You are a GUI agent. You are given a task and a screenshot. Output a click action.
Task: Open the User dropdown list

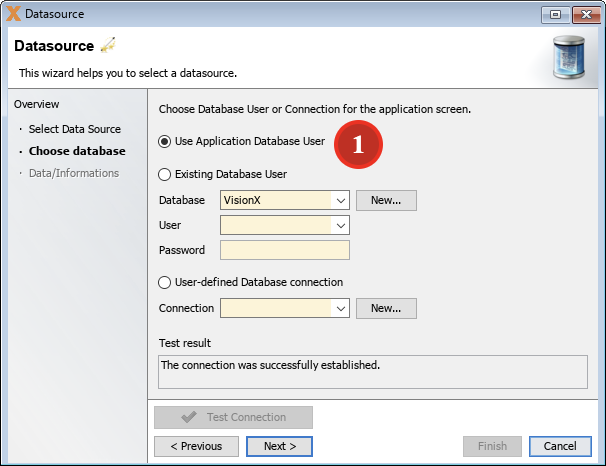click(x=340, y=225)
